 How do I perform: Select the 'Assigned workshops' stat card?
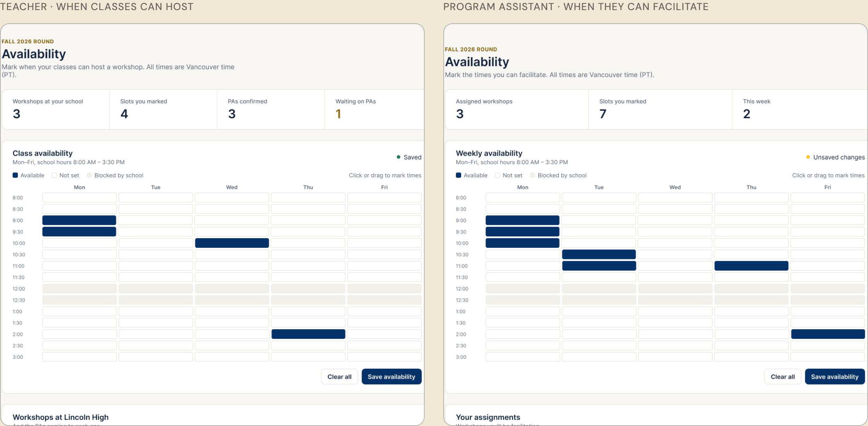pyautogui.click(x=517, y=110)
